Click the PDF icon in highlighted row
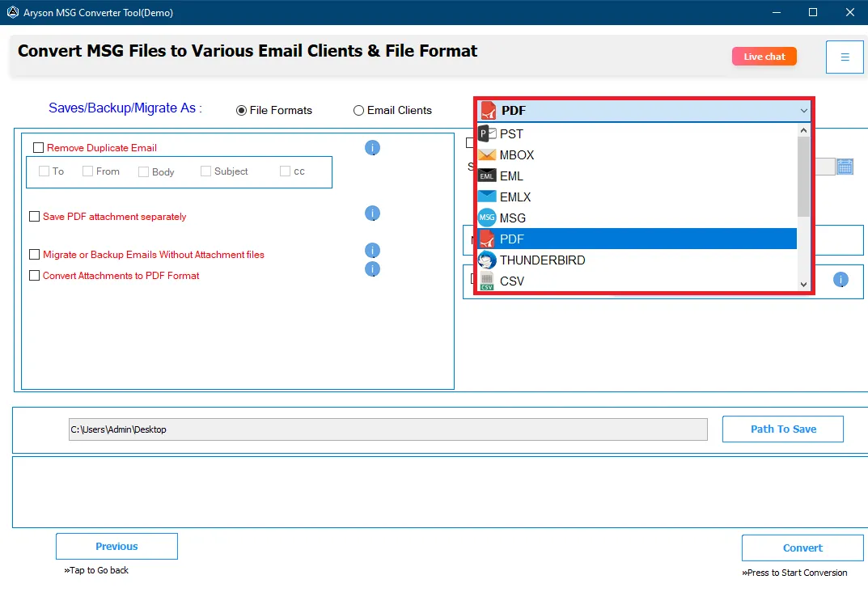Viewport: 868px width, 592px height. coord(487,239)
